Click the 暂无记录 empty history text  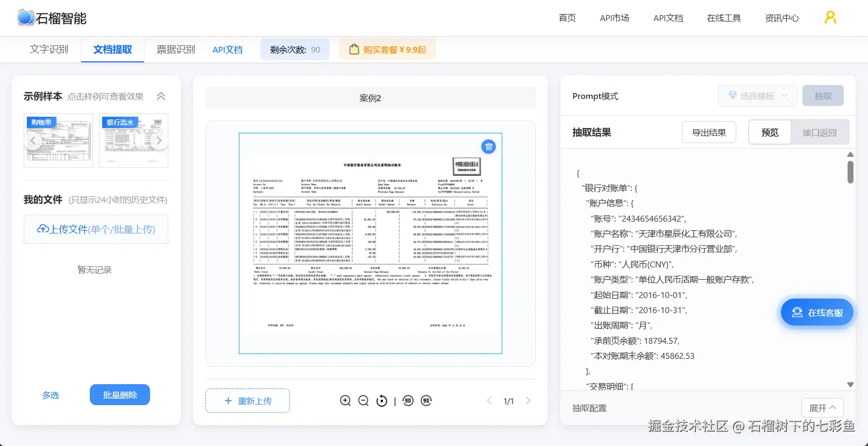click(95, 270)
